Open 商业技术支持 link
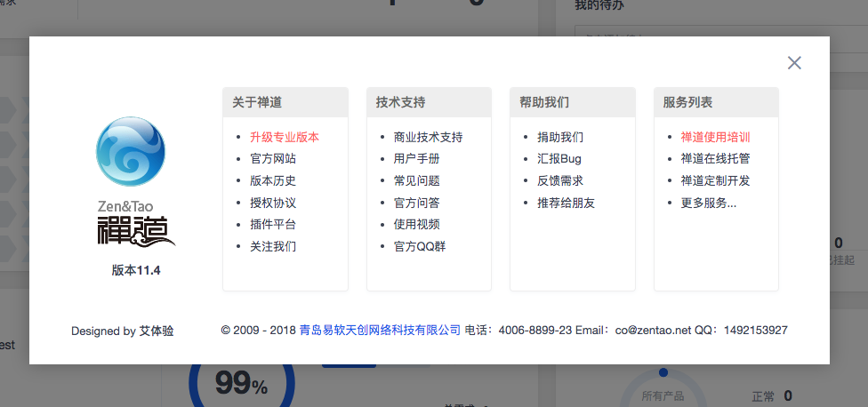 [428, 137]
